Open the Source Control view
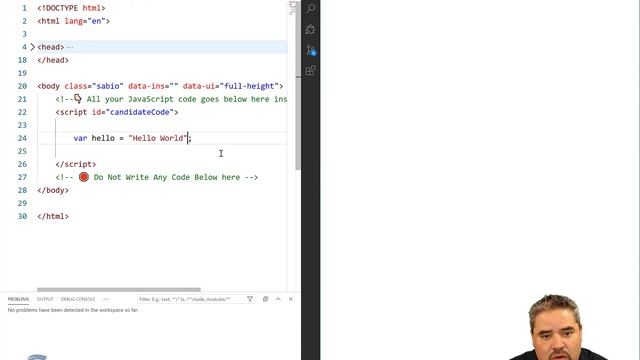640x360 pixels. tap(311, 50)
